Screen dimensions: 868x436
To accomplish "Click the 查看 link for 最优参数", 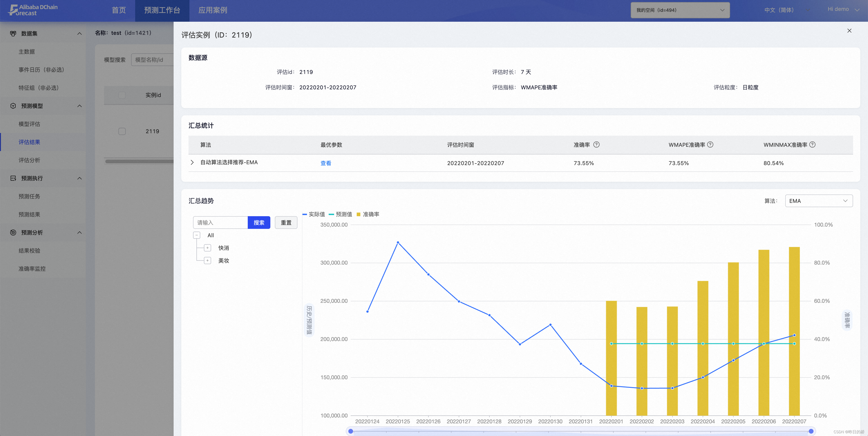I will pos(325,163).
